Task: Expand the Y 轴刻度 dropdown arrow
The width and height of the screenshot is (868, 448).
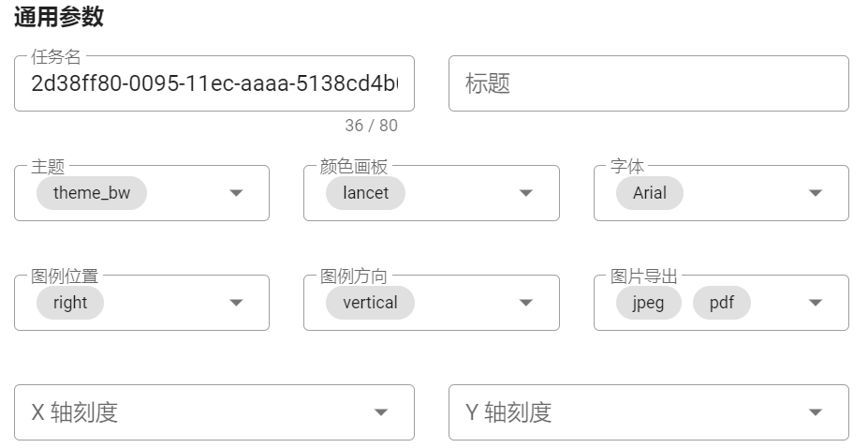Action: (816, 412)
